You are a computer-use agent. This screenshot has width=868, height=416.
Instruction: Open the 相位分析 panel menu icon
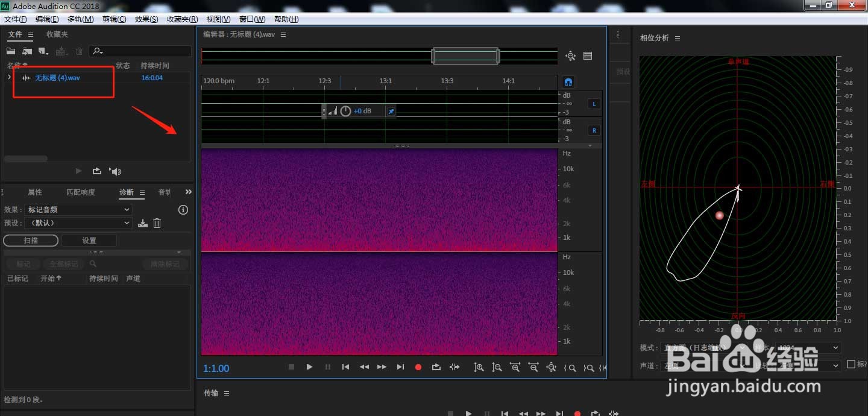[x=678, y=38]
